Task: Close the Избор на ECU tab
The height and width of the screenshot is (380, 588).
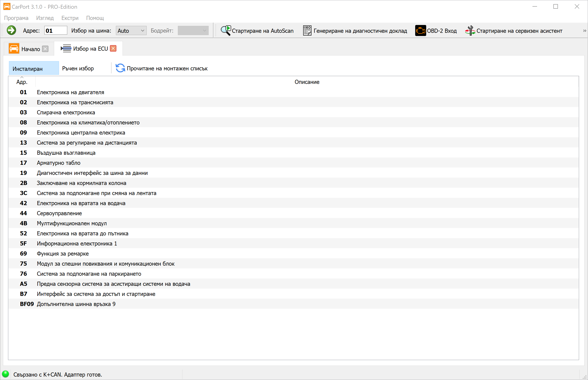Action: (x=113, y=49)
